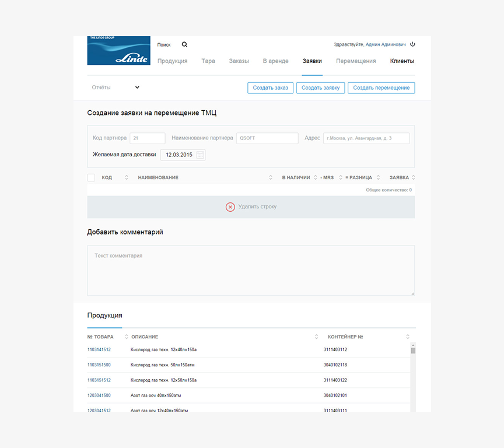Sort by Наименование column arrows
This screenshot has height=448, width=504.
click(271, 177)
